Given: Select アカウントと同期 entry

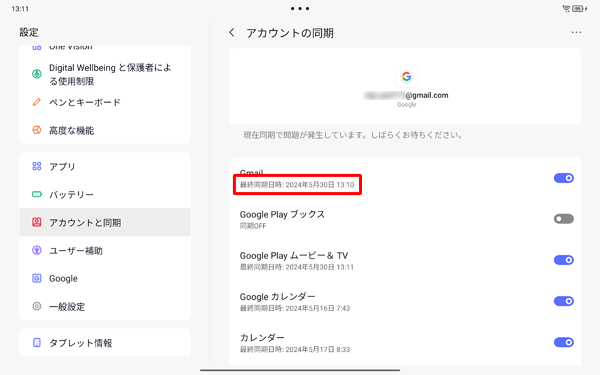Looking at the screenshot, I should (105, 222).
